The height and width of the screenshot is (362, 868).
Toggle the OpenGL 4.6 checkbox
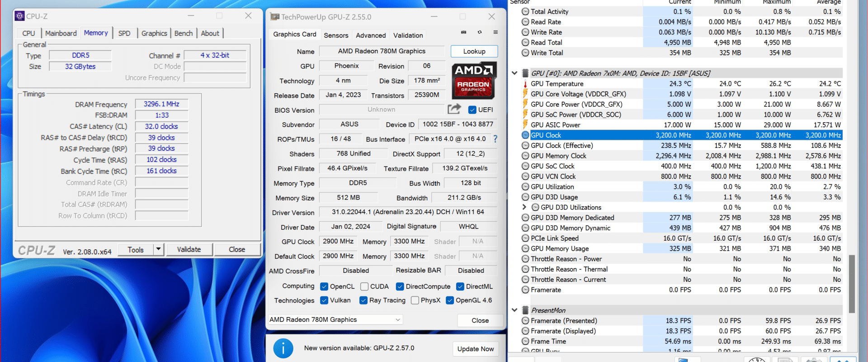(450, 300)
